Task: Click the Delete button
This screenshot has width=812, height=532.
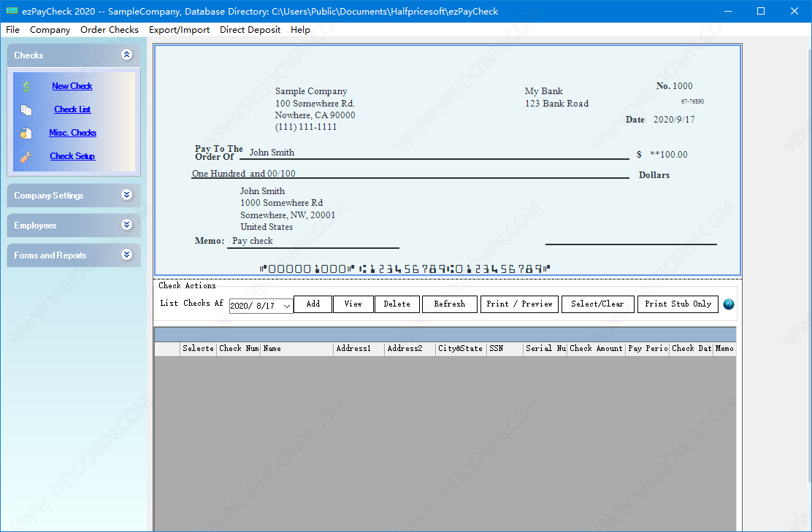Action: (397, 304)
